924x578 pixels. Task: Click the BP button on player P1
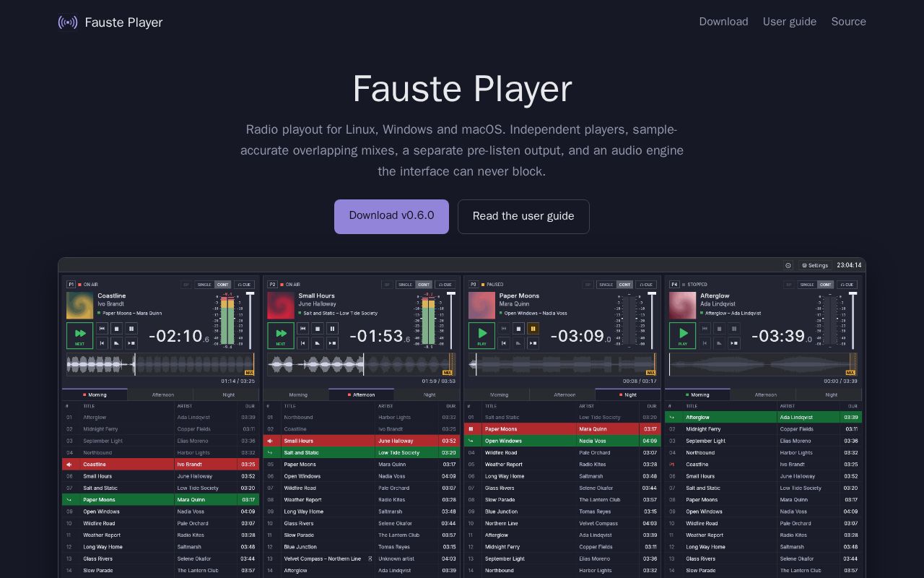186,285
